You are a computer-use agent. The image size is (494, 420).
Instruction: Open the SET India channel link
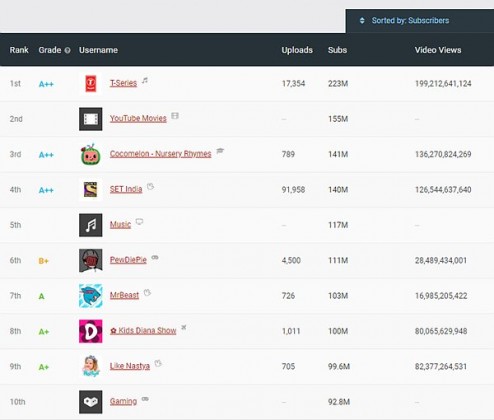click(x=126, y=189)
